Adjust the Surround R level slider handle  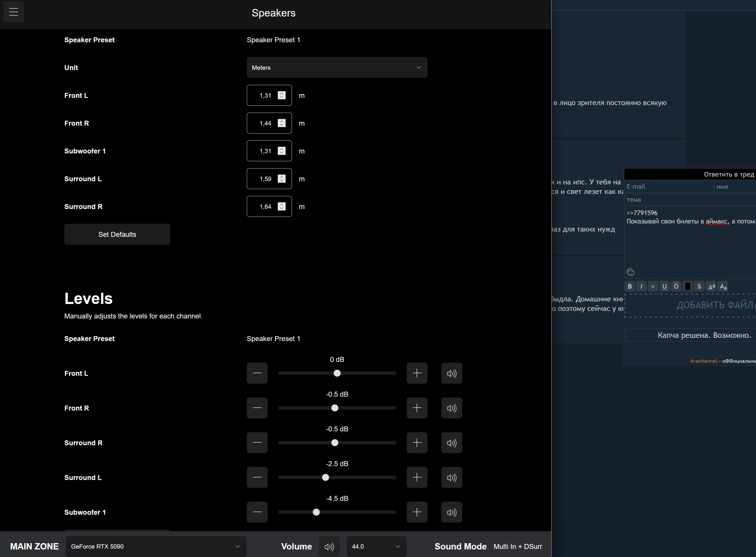tap(335, 443)
